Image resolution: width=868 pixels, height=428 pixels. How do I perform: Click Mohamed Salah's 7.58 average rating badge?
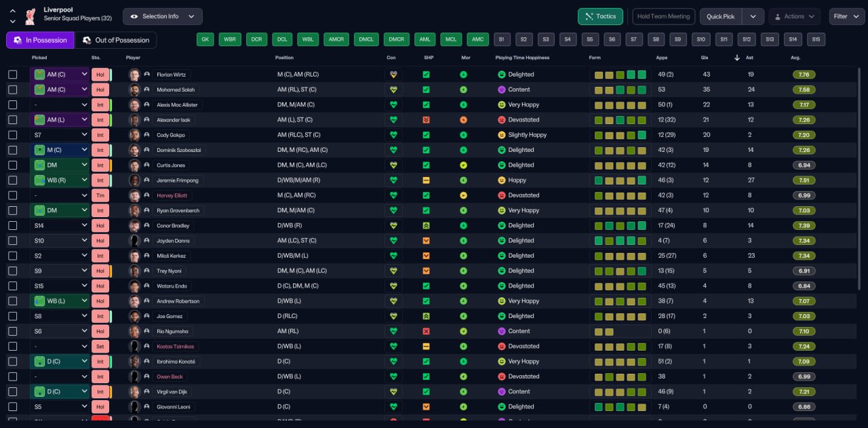(804, 90)
